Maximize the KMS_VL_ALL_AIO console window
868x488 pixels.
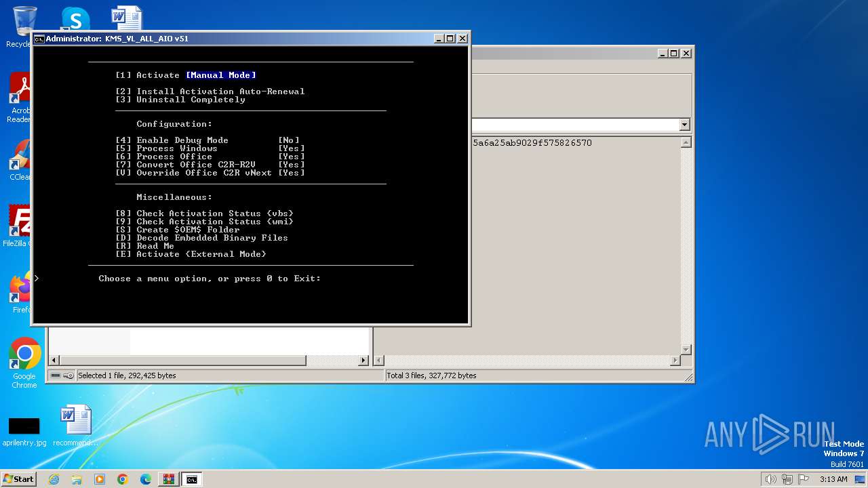point(450,39)
